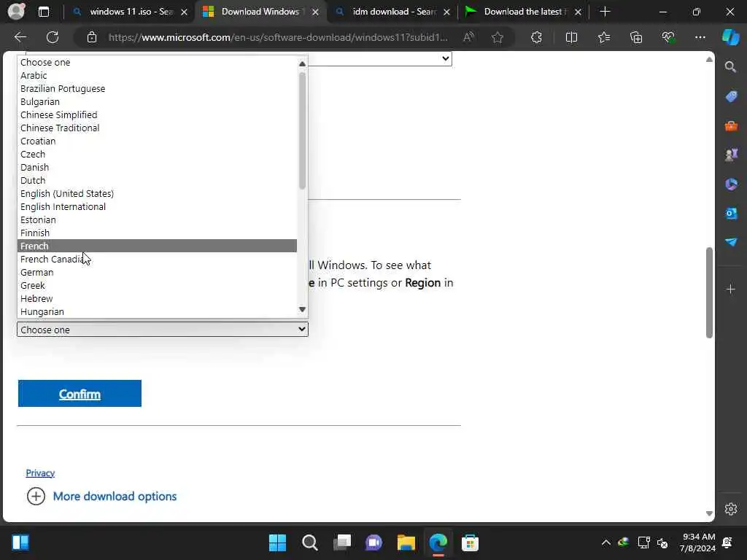
Task: Collapse the 'Choose one' language dropdown
Action: [163, 330]
